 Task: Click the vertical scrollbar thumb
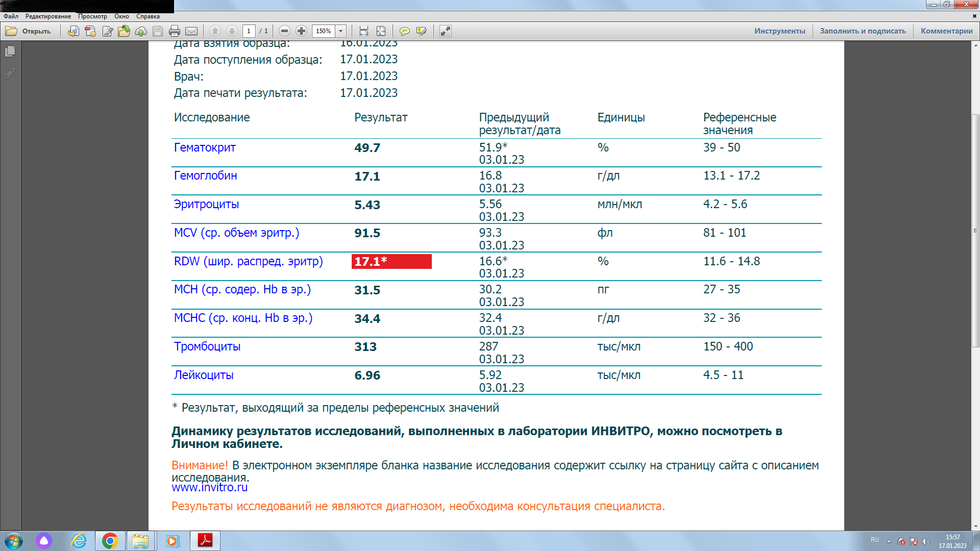pos(975,231)
